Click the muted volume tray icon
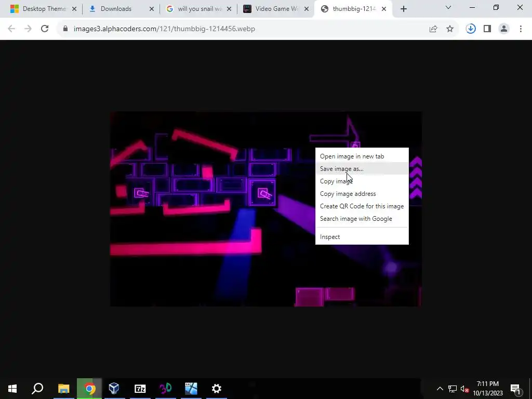 [x=464, y=389]
